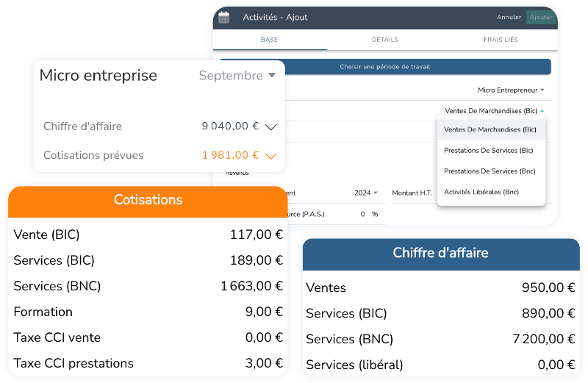Click the Montant H.T. field
This screenshot has width=588, height=383.
(412, 193)
